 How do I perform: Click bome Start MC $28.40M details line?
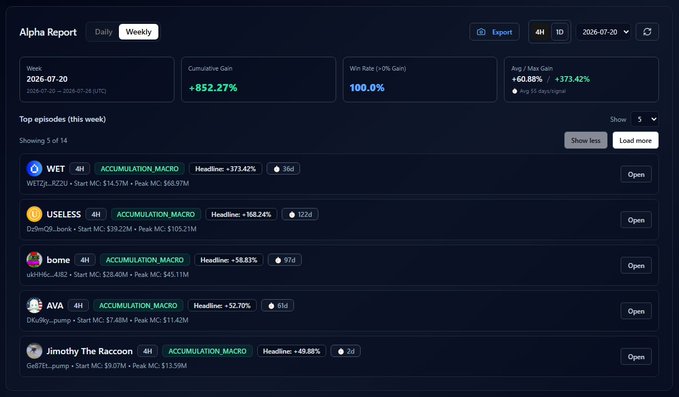(x=107, y=274)
